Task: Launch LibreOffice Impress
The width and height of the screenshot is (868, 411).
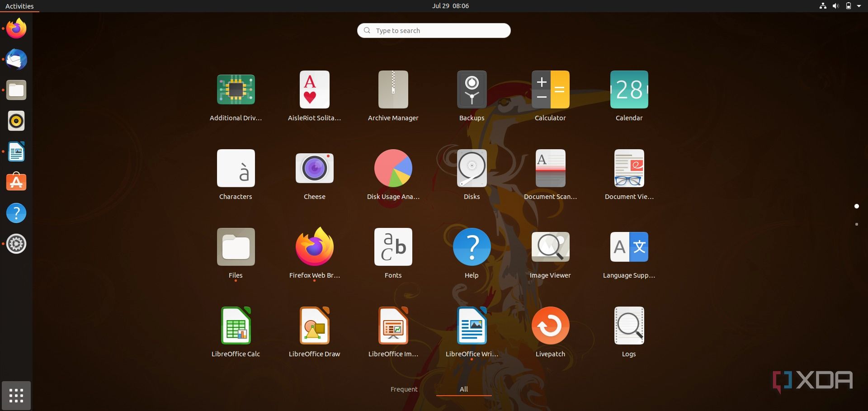Action: pyautogui.click(x=393, y=326)
